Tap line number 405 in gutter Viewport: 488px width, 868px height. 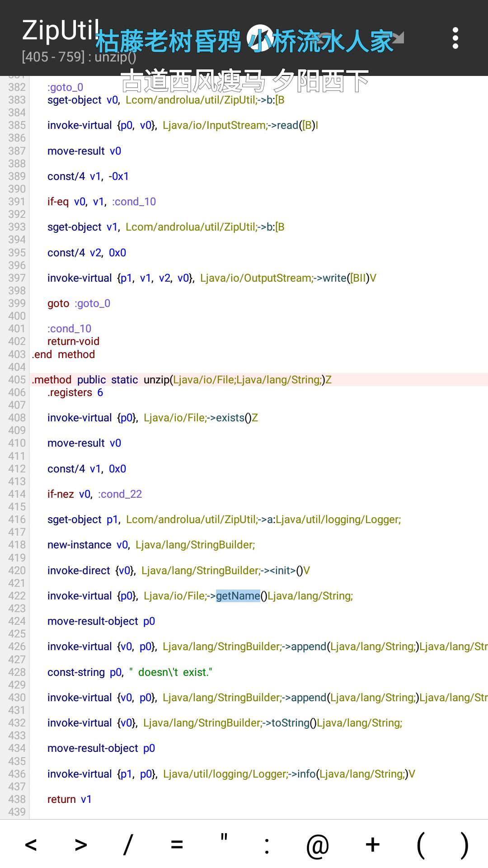coord(17,380)
